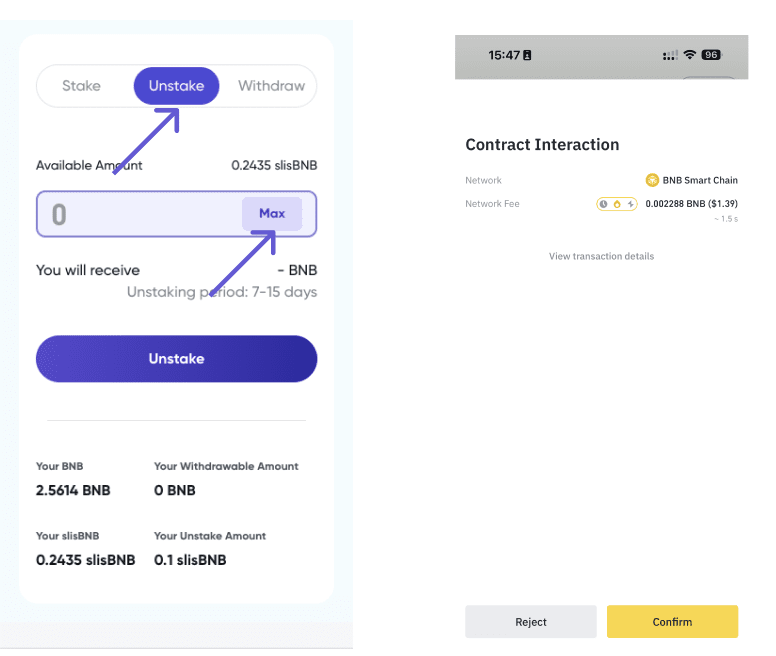The width and height of the screenshot is (776, 656).
Task: Click the BNB Smart Chain logo icon
Action: [x=653, y=180]
